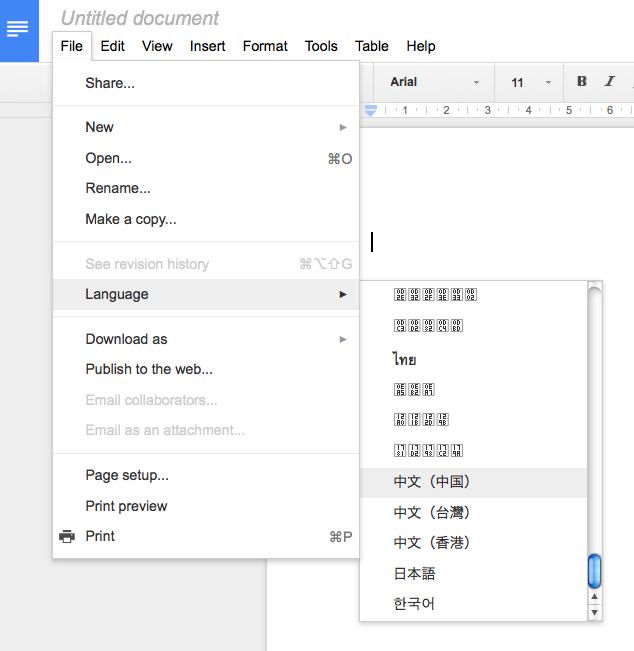Click language list scroll up arrow
The height and width of the screenshot is (651, 634).
595,597
